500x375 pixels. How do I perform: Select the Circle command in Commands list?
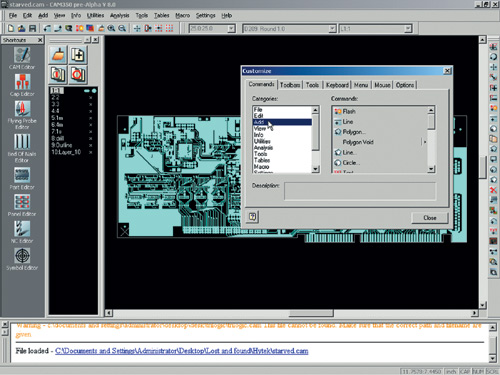click(x=350, y=163)
